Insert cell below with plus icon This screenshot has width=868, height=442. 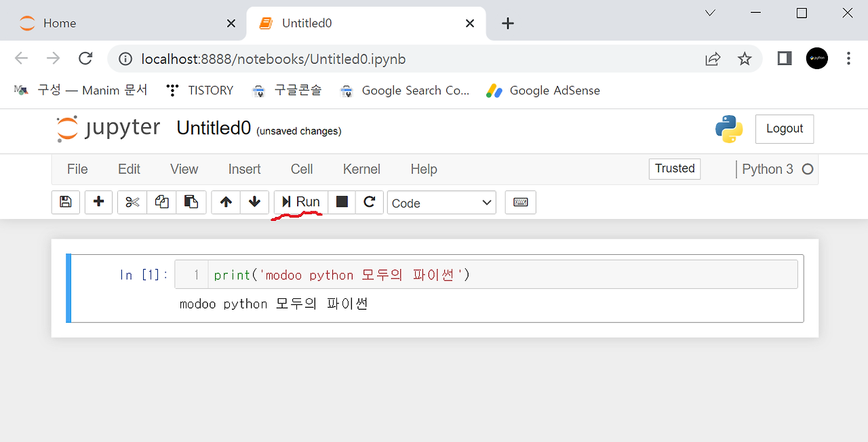[x=98, y=202]
